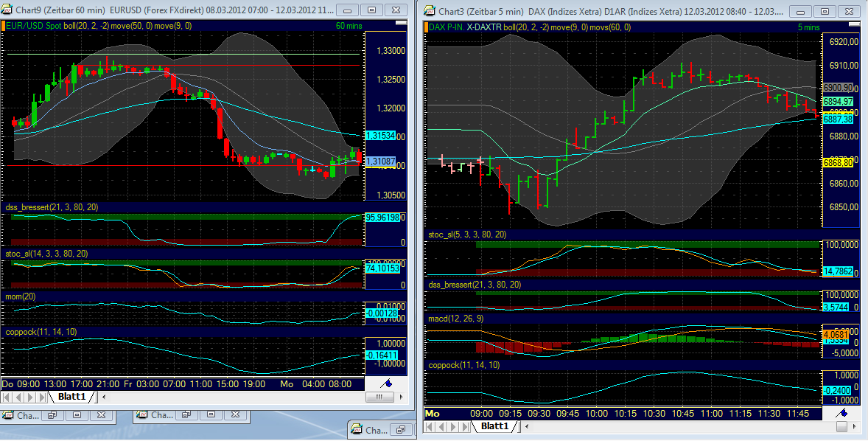868x441 pixels.
Task: Click the chart application icon in the Chart9 title bar
Action: coord(6,10)
